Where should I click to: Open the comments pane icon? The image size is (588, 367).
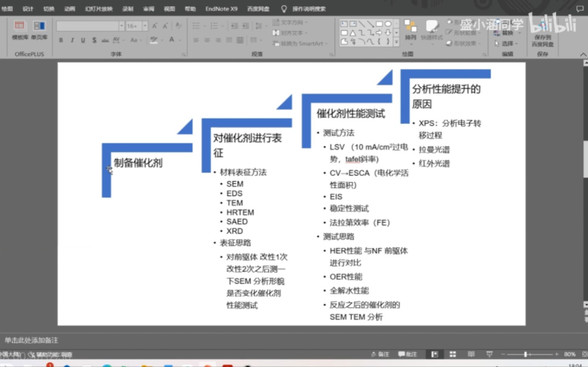580,9
